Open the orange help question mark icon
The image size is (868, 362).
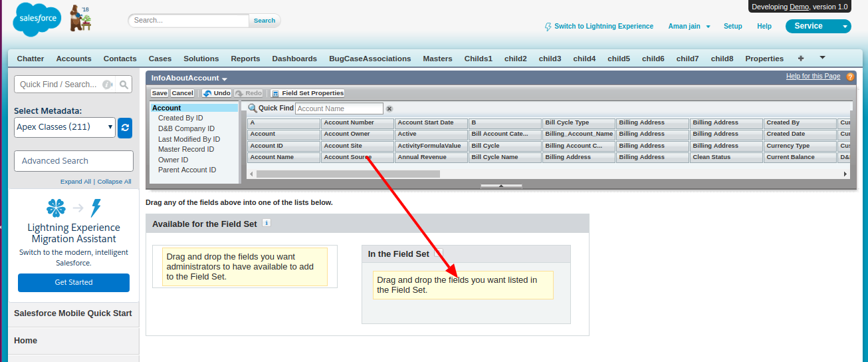point(850,77)
